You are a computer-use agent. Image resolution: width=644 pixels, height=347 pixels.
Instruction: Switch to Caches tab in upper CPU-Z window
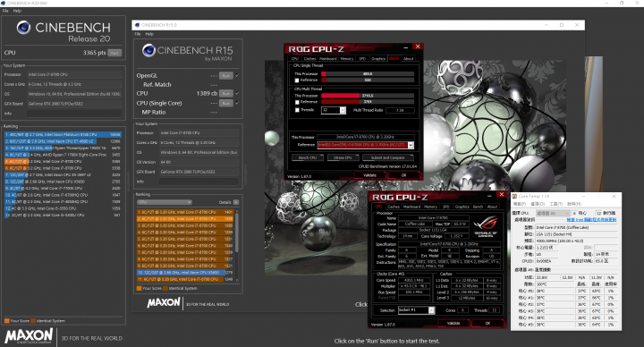tap(309, 59)
